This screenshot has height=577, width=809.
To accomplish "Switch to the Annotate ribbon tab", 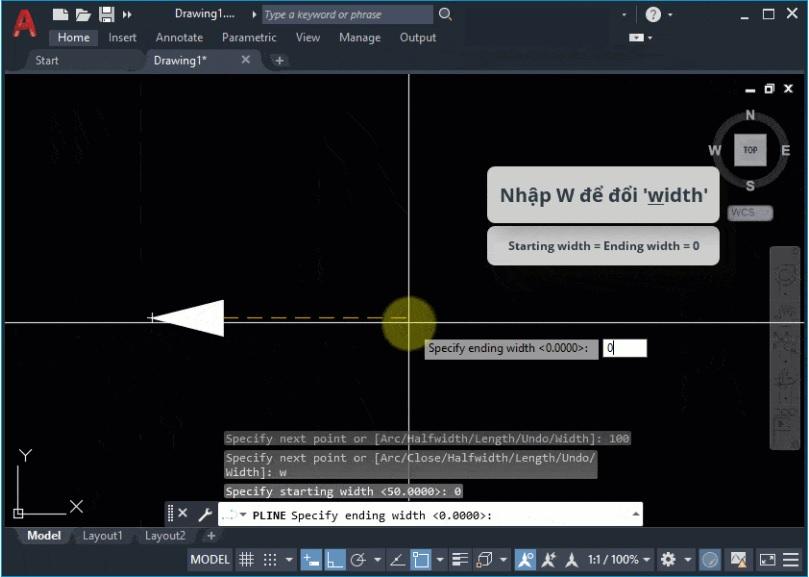I will (179, 37).
